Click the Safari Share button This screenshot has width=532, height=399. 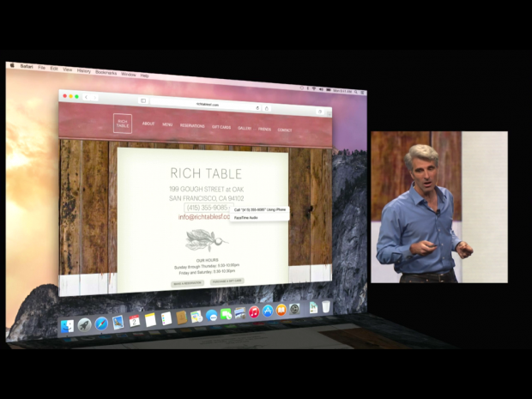click(267, 109)
